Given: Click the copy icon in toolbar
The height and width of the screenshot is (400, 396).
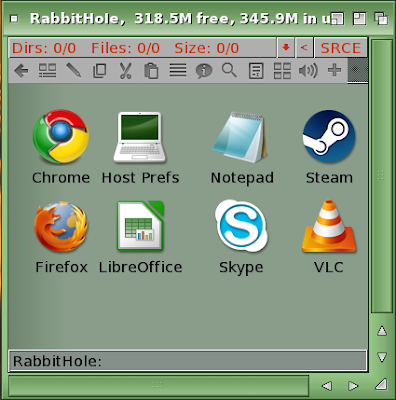Looking at the screenshot, I should [x=99, y=71].
